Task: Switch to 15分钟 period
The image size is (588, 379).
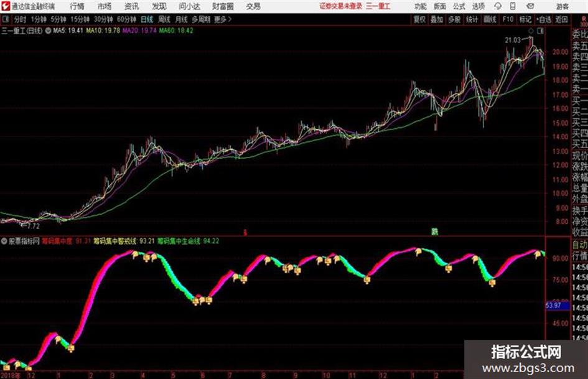Action: tap(80, 19)
